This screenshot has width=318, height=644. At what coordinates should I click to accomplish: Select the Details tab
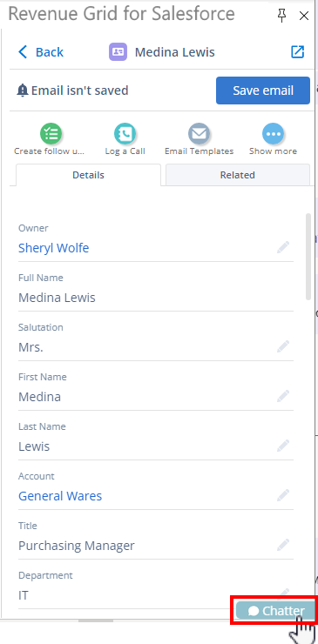click(x=88, y=175)
